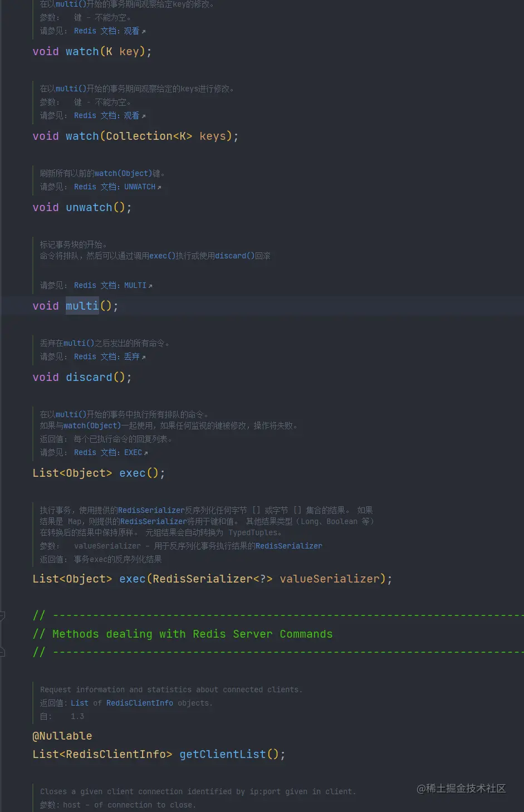524x812 pixels.
Task: Click Collection type in the watch signature
Action: (x=139, y=136)
